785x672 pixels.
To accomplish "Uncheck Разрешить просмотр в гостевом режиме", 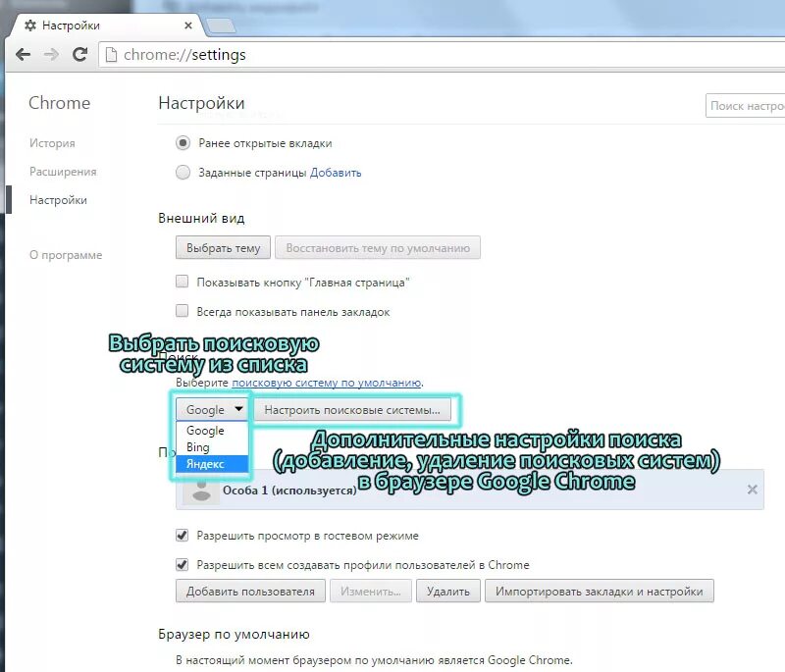I will (x=182, y=536).
